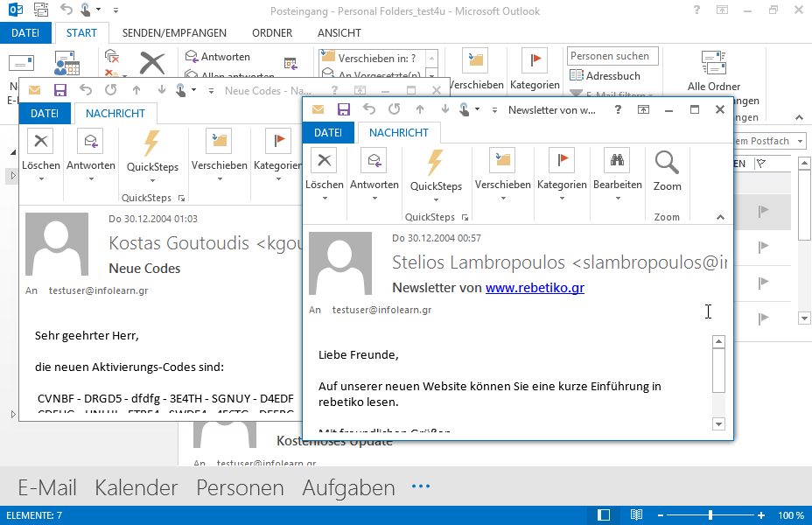
Task: Toggle follow-up flag on second message row
Action: pos(763,247)
